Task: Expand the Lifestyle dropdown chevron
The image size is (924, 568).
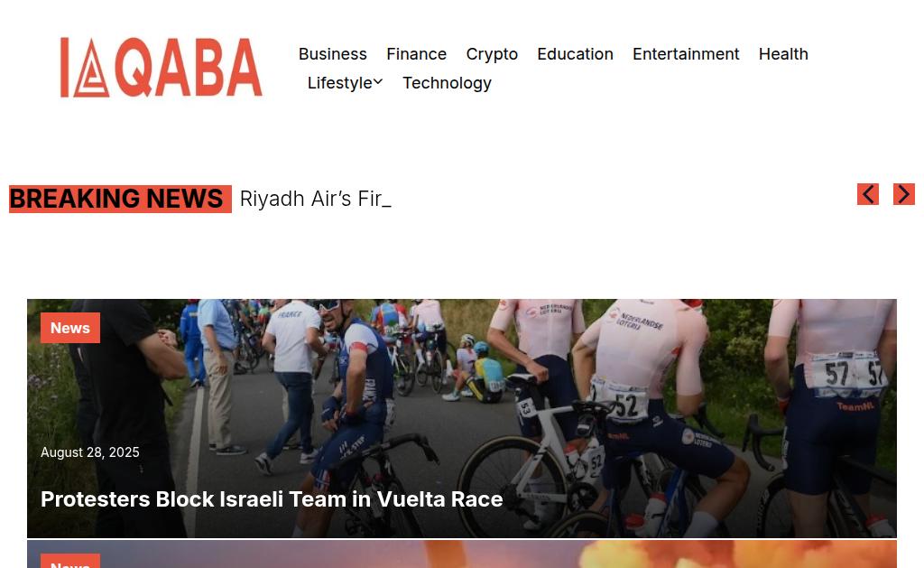Action: pyautogui.click(x=378, y=82)
